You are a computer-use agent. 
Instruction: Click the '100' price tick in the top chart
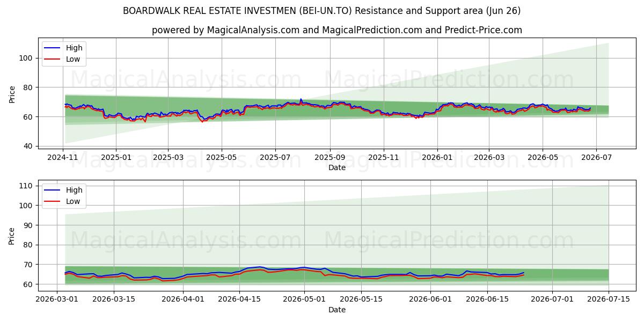point(27,58)
